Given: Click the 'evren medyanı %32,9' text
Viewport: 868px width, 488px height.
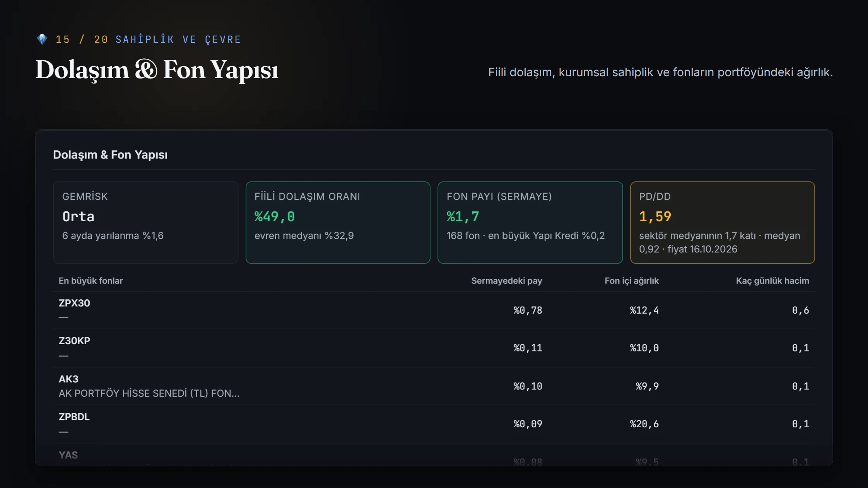Looking at the screenshot, I should [x=304, y=235].
